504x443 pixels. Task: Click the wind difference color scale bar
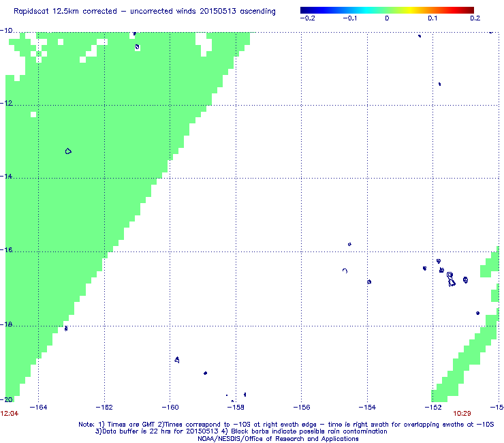[387, 10]
